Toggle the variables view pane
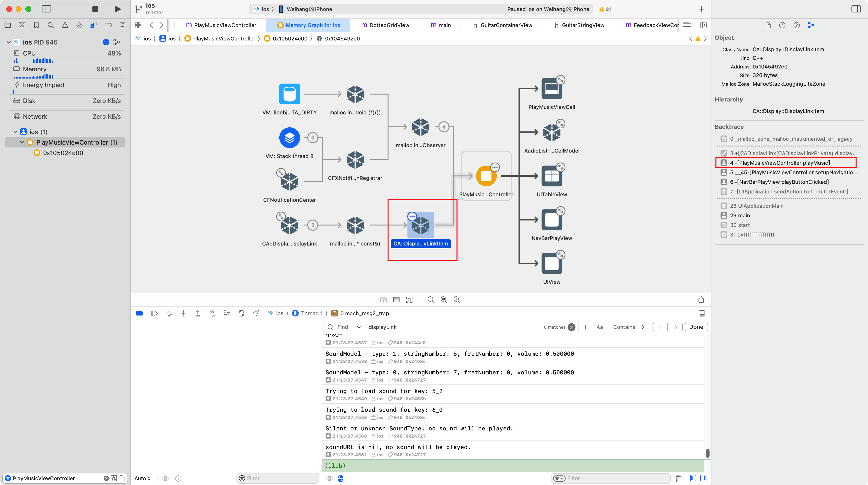The width and height of the screenshot is (868, 485). 693,478
